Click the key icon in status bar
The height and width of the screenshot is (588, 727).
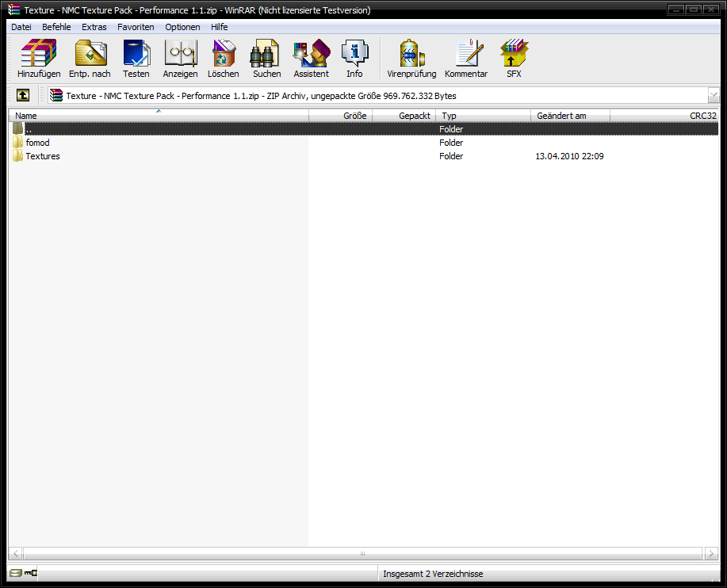(x=31, y=573)
